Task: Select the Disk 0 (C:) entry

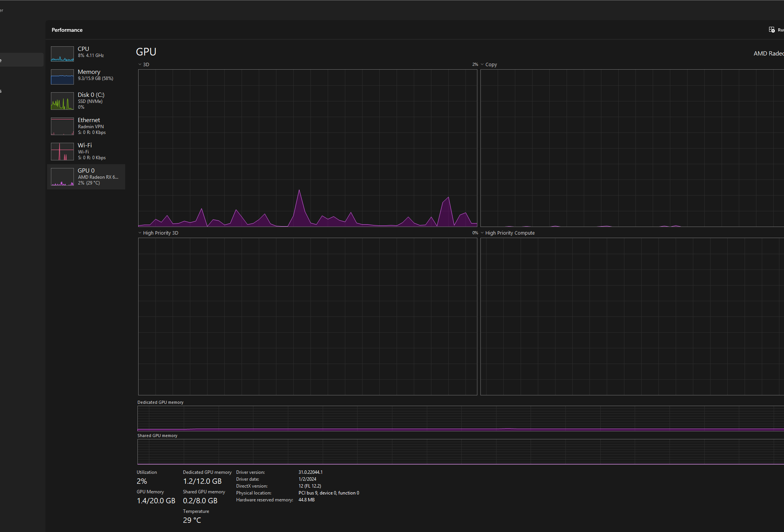Action: tap(86, 101)
